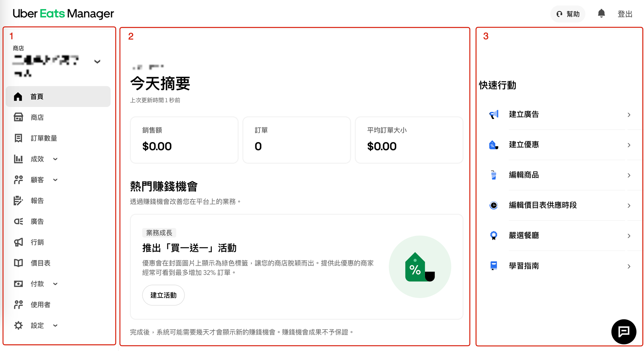
Task: Open 建立廣告 from quick actions
Action: point(524,114)
